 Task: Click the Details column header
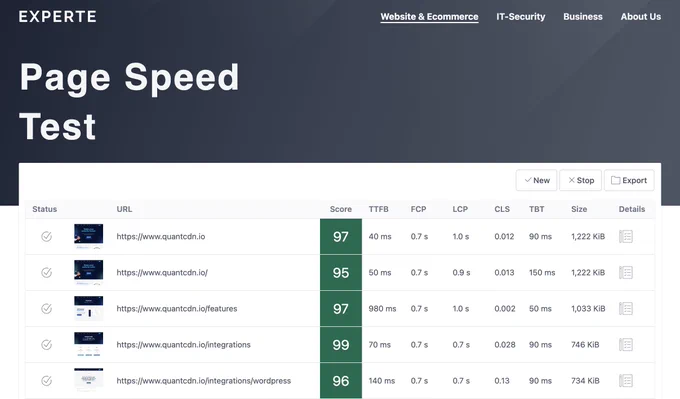[631, 209]
